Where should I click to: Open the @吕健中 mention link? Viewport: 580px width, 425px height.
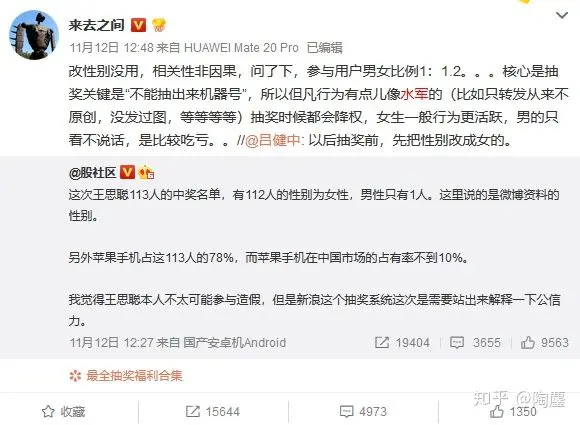[273, 141]
